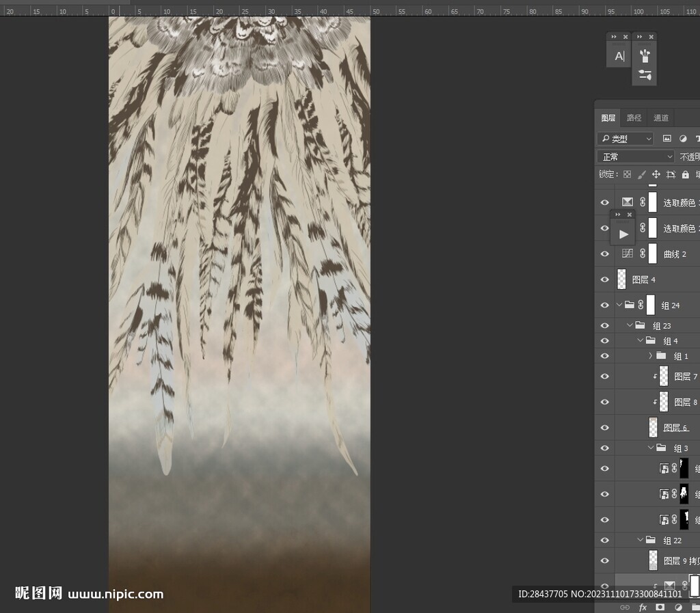Click the lock image pixels brush icon
This screenshot has width=700, height=613.
[641, 175]
